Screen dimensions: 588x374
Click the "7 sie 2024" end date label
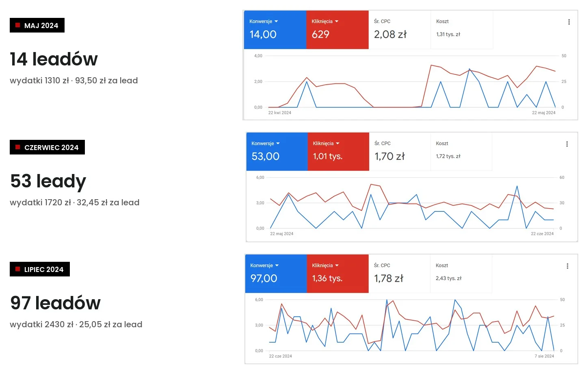tap(544, 356)
